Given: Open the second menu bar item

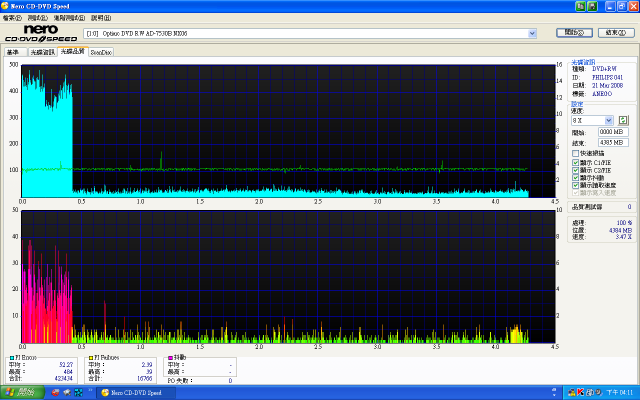Looking at the screenshot, I should point(38,18).
